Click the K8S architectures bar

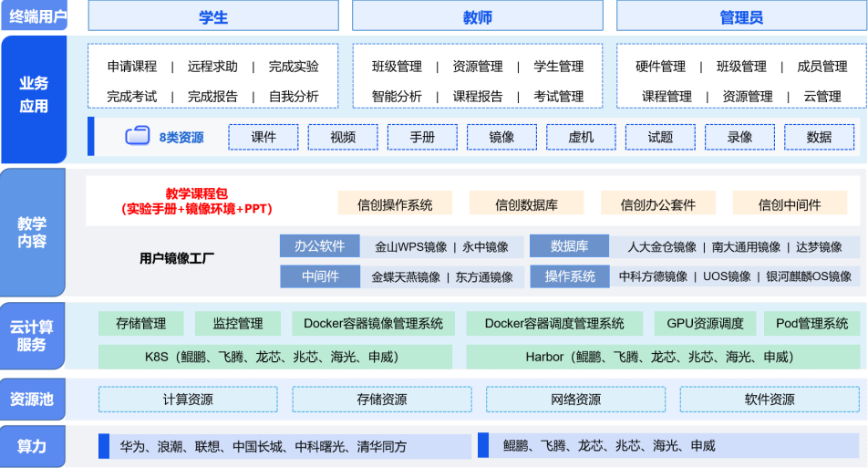[x=275, y=357]
